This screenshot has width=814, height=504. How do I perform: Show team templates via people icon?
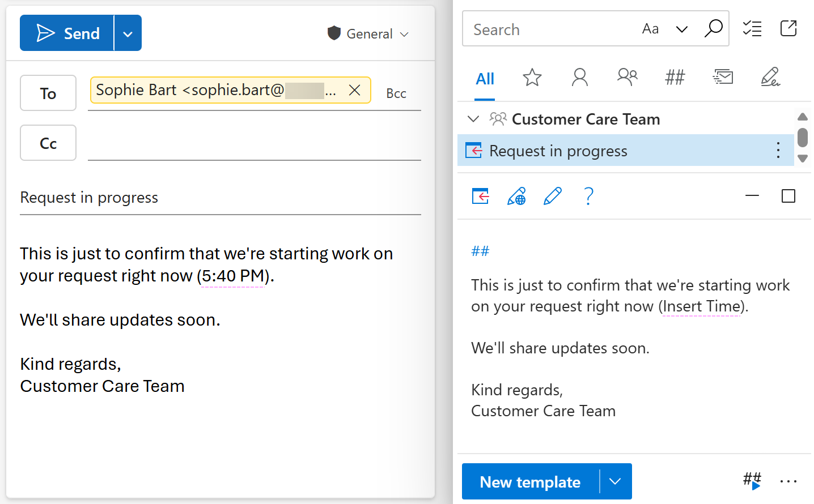[x=627, y=78]
